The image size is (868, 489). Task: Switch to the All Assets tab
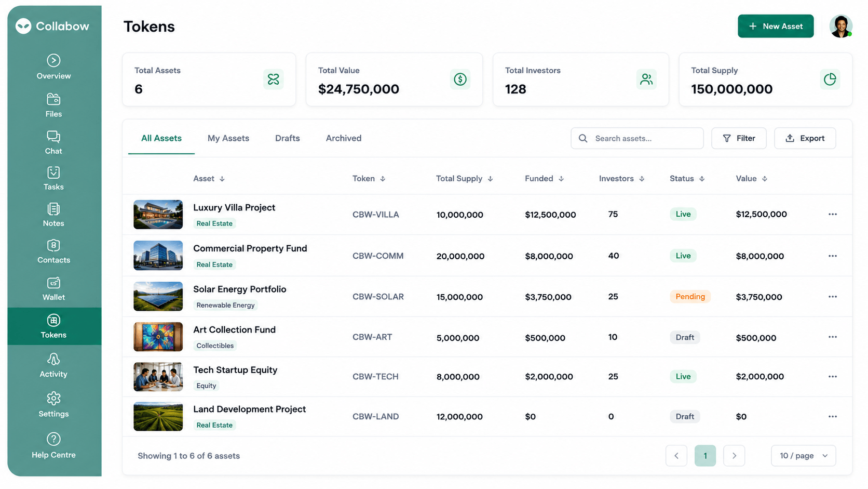[161, 138]
